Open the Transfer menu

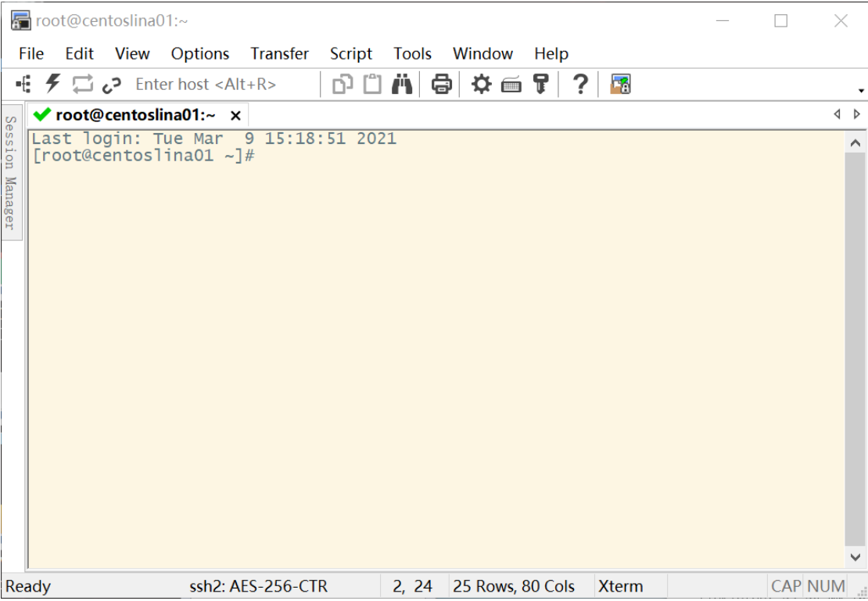(x=279, y=54)
